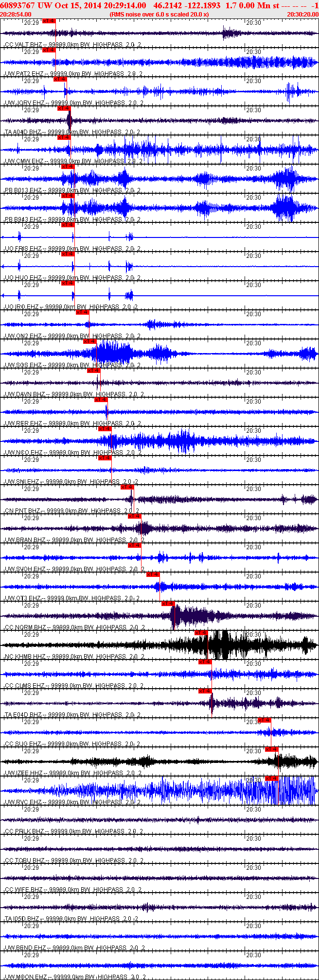This screenshot has width=319, height=980.
Task: Select the red pick marker on the NC KHMB trace
Action: click(201, 633)
